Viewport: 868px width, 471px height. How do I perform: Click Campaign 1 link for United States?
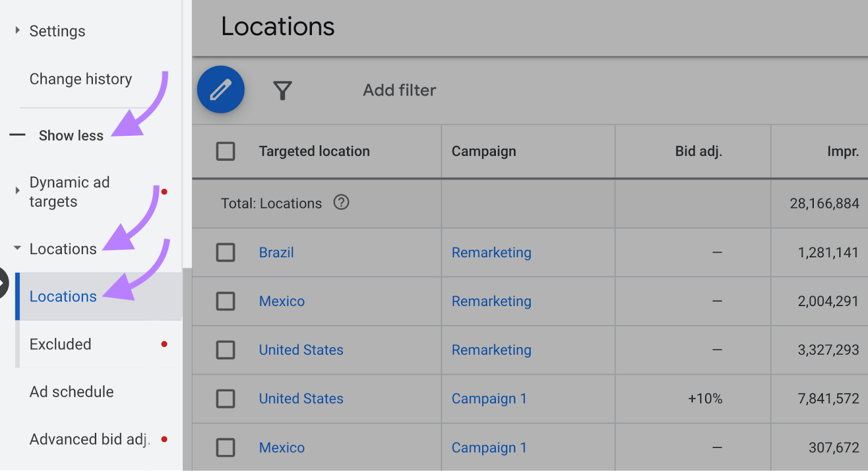coord(489,399)
